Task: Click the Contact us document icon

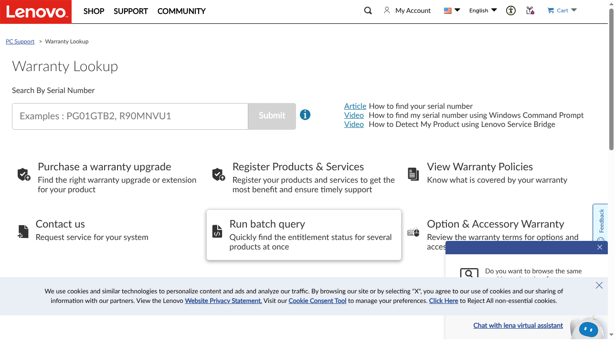Action: point(23,232)
